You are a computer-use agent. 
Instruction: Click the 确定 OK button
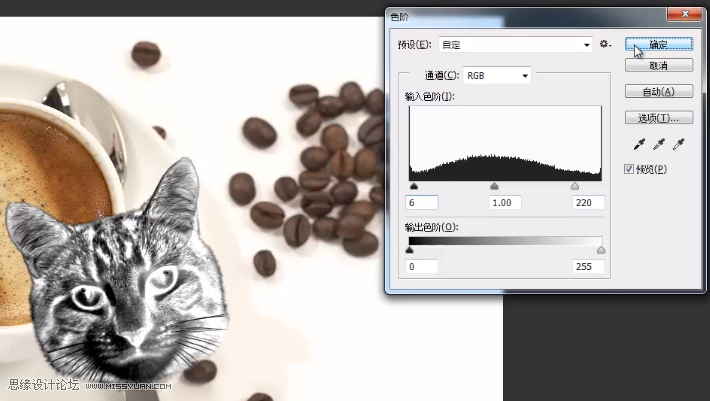click(x=659, y=44)
